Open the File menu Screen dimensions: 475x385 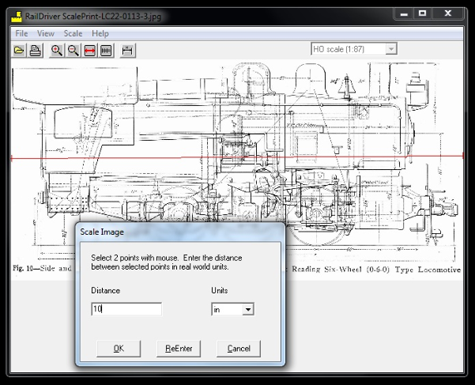tap(21, 33)
